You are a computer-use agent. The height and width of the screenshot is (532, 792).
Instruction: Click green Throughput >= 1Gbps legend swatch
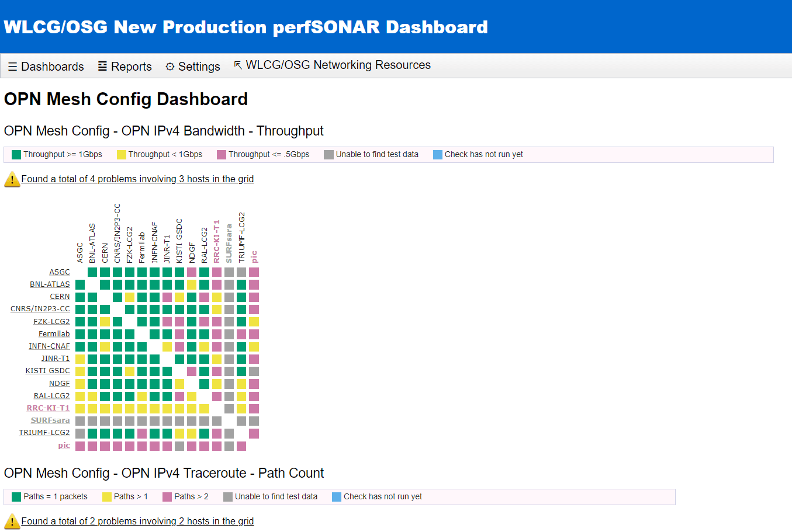(16, 155)
